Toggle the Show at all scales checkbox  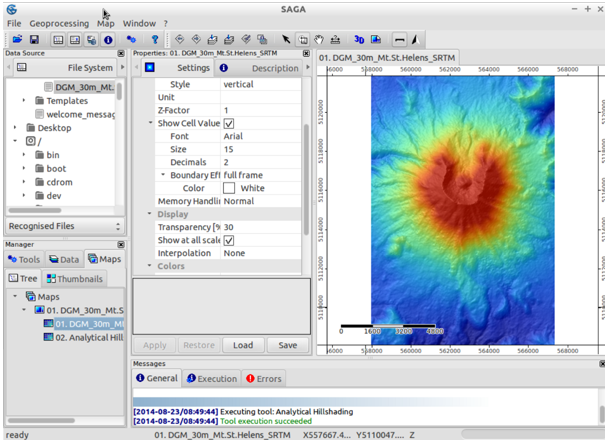229,240
